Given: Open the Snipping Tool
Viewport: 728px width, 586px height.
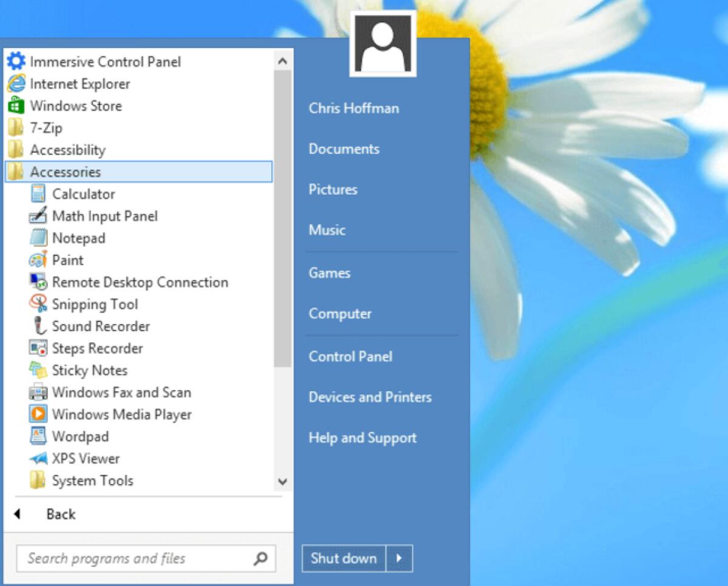Looking at the screenshot, I should click(95, 304).
